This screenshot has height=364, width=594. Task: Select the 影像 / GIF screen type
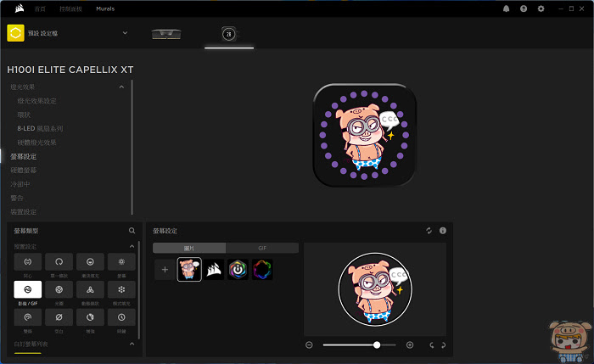tap(28, 289)
